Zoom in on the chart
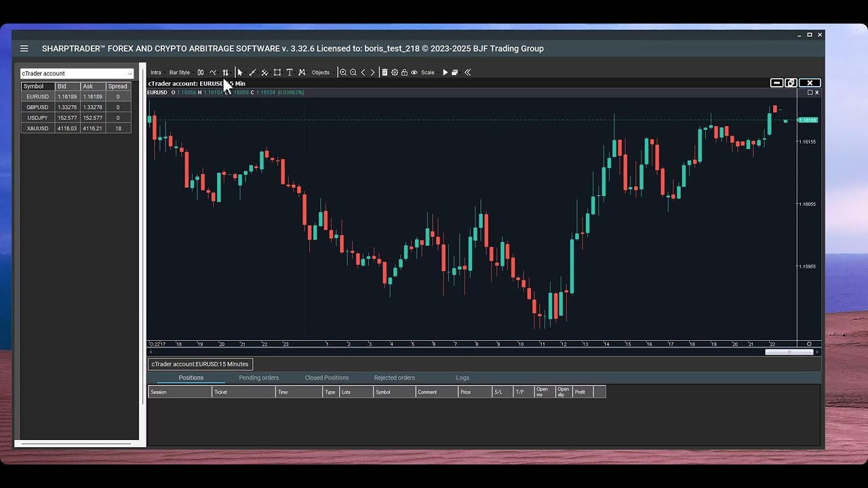Viewport: 868px width, 488px height. tap(343, 73)
